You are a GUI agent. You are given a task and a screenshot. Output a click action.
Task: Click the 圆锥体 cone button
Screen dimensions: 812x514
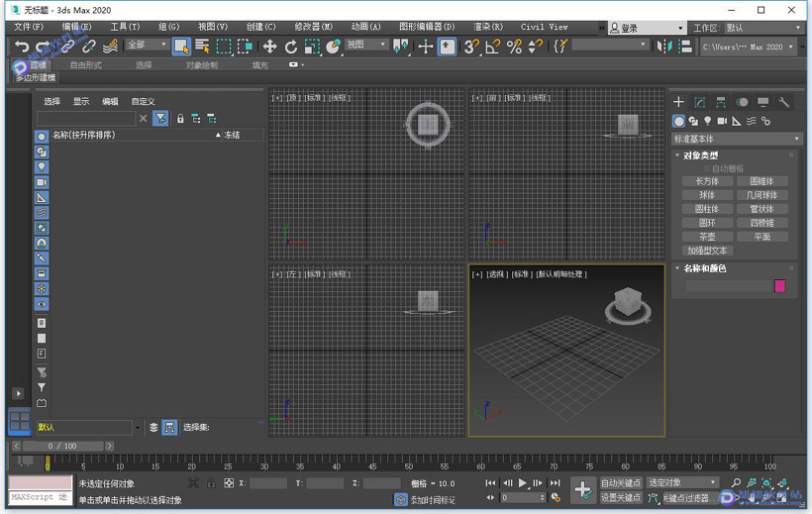[761, 181]
